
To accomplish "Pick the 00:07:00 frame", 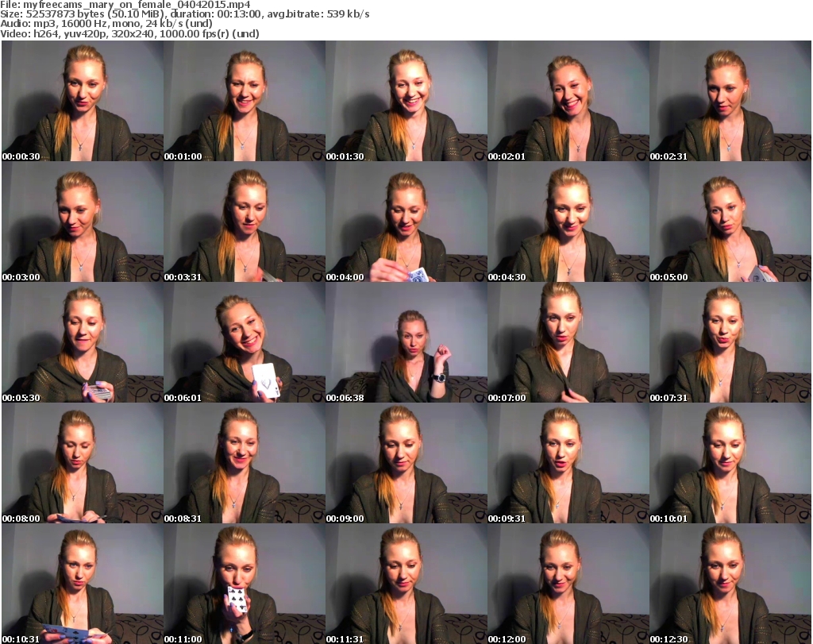I will 568,343.
